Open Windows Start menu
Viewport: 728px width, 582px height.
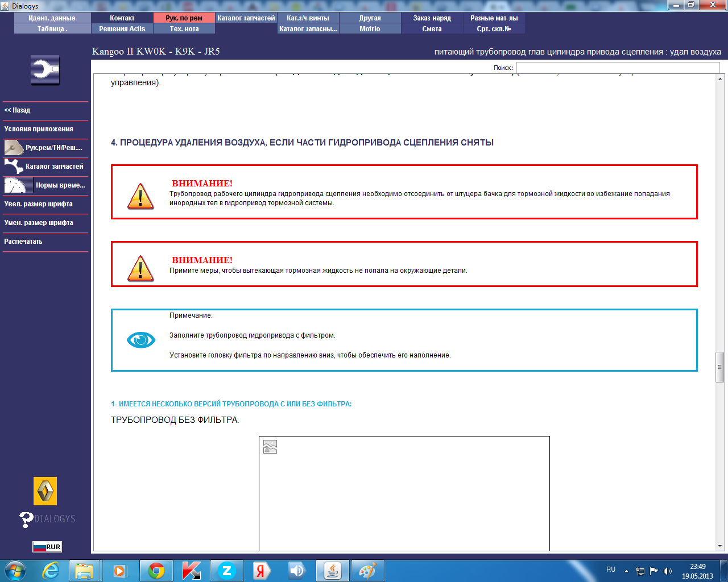pos(15,571)
